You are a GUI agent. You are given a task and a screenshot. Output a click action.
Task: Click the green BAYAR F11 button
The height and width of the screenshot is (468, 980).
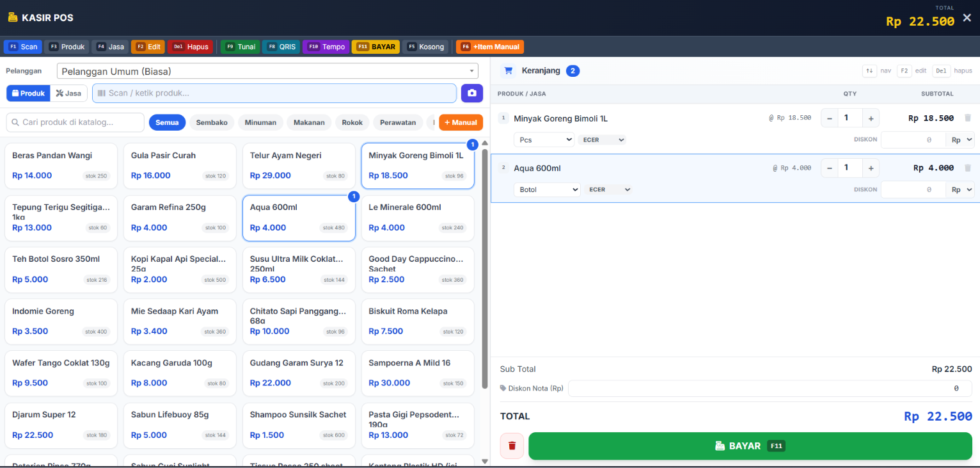[x=750, y=446]
